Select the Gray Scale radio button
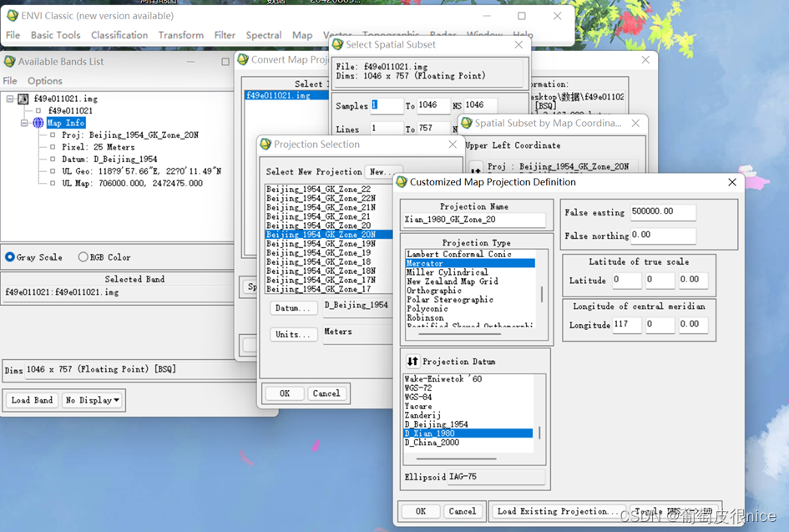Image resolution: width=789 pixels, height=532 pixels. (x=9, y=256)
